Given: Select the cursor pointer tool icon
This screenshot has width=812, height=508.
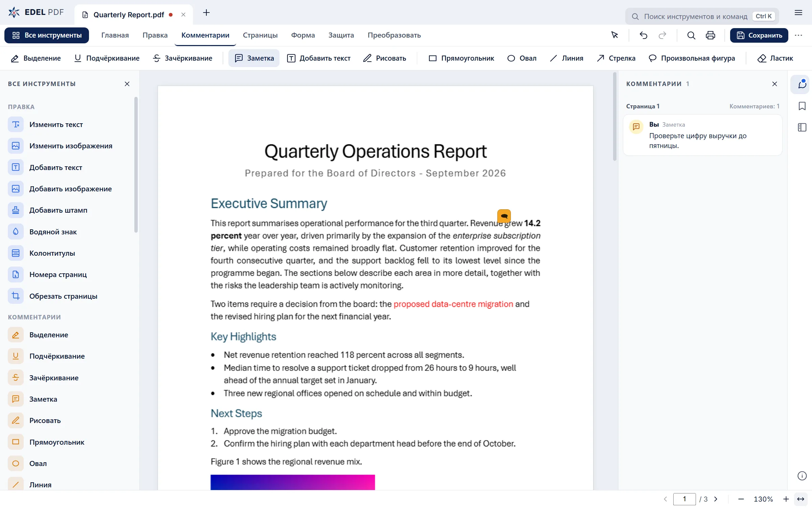Looking at the screenshot, I should pos(615,35).
